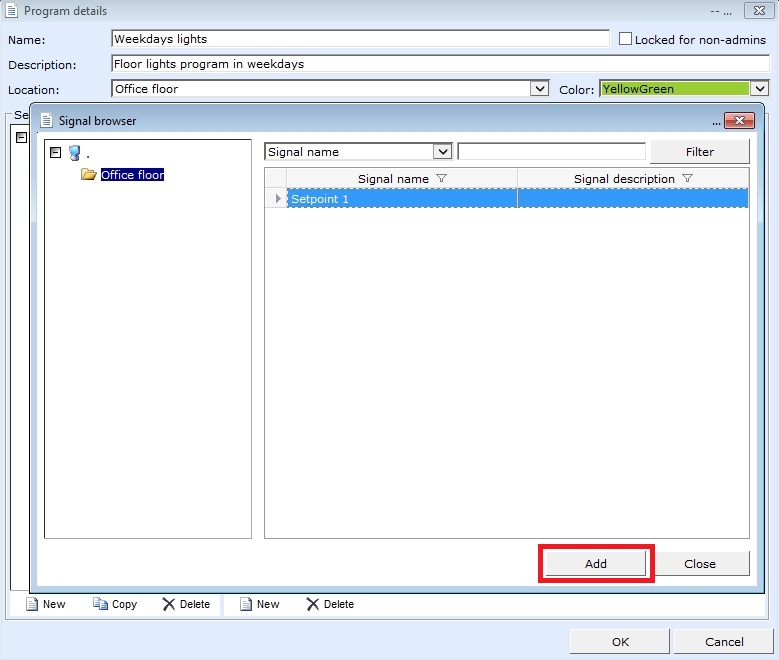Enable Locked for non-admins checkbox
Image resolution: width=779 pixels, height=660 pixels.
[625, 40]
